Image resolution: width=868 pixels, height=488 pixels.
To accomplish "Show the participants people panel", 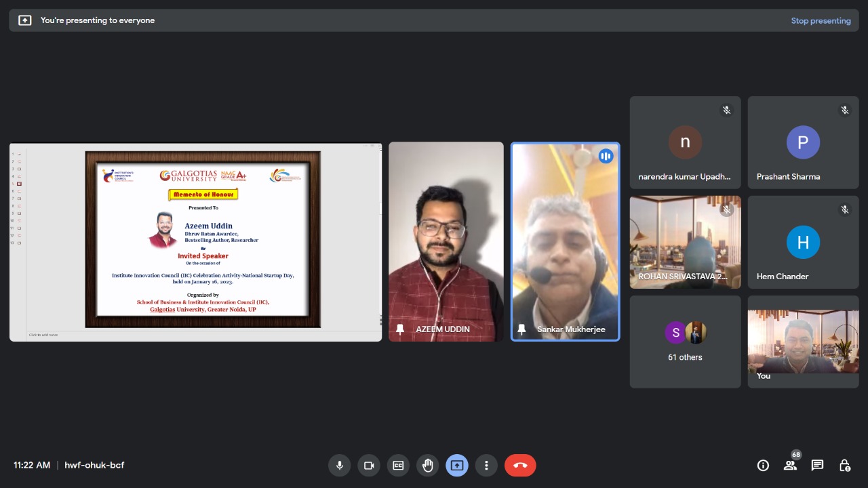I will (x=790, y=466).
